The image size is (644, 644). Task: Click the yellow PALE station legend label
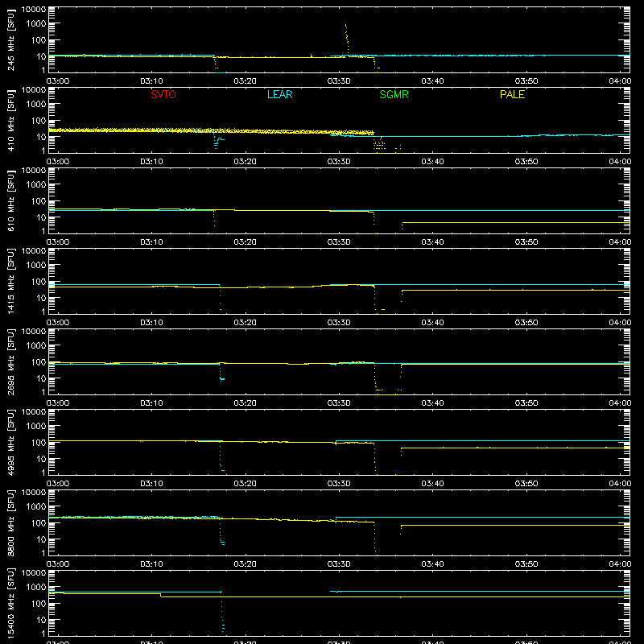[x=512, y=94]
